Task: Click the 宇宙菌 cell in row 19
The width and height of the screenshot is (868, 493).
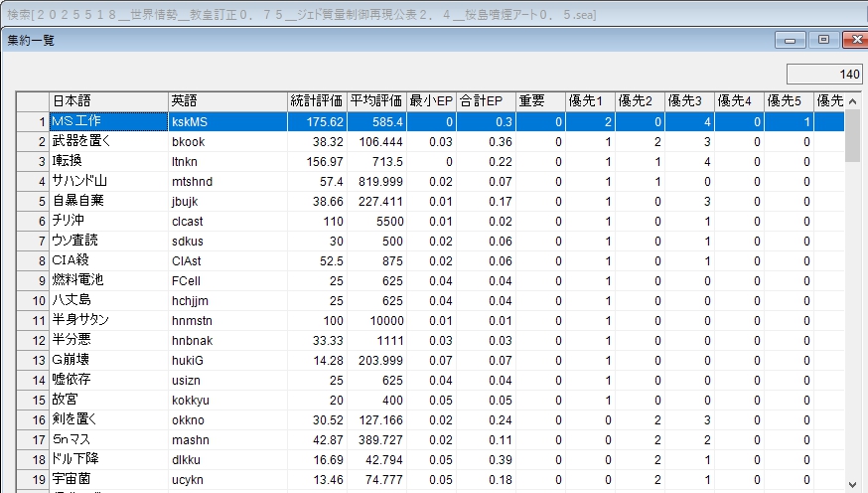Action: click(x=107, y=479)
